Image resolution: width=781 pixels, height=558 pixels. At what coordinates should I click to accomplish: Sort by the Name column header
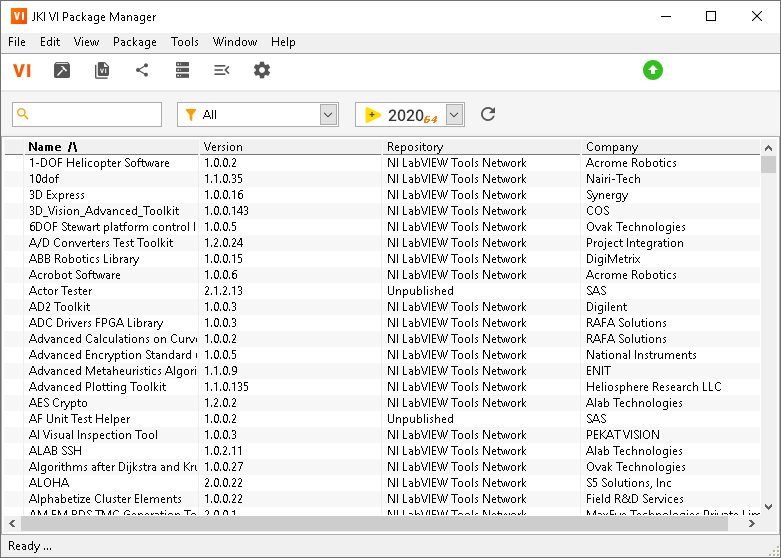tap(111, 147)
